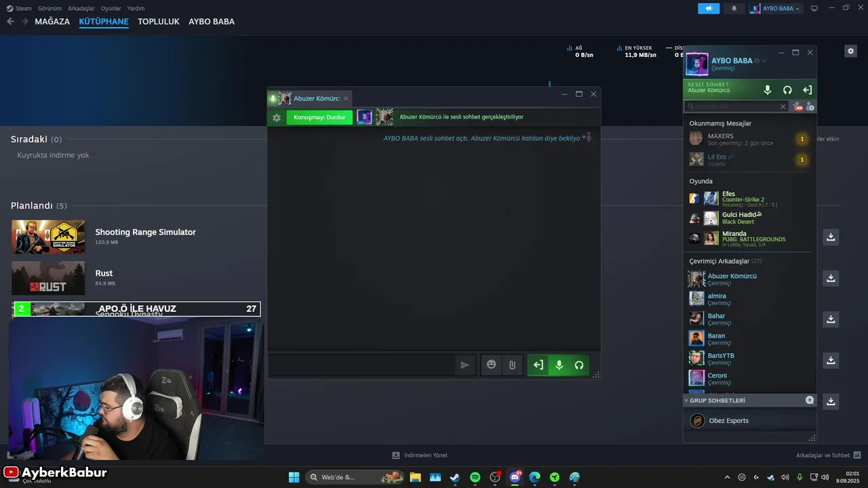Open the Görünüm menu

click(50, 8)
